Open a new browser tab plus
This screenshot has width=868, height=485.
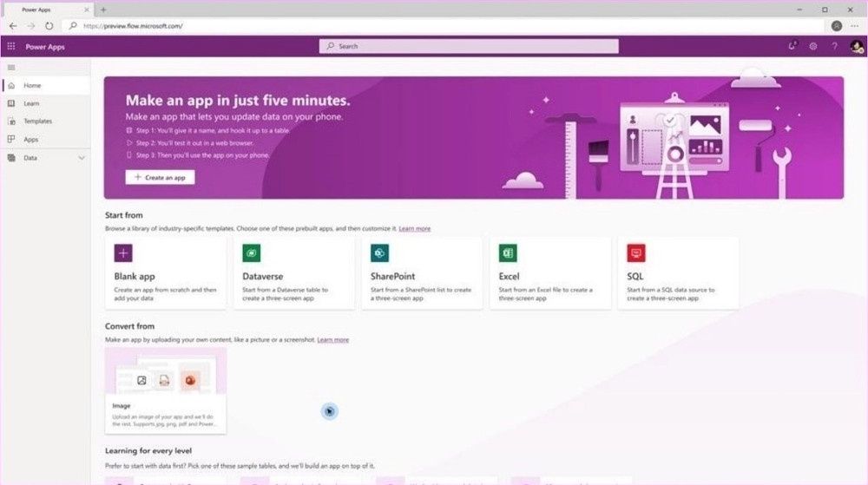(x=103, y=10)
